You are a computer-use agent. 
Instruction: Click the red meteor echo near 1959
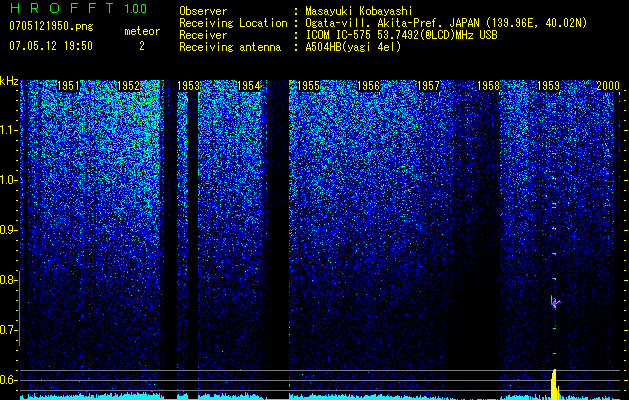click(554, 303)
